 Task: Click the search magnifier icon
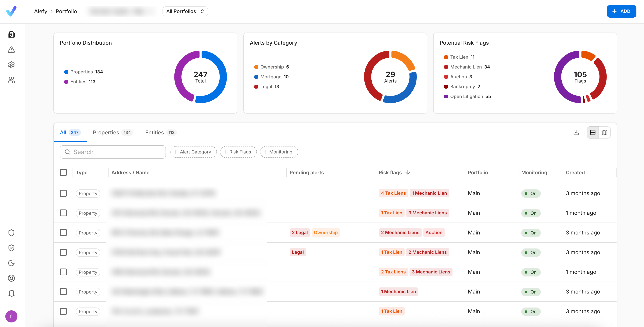click(67, 152)
